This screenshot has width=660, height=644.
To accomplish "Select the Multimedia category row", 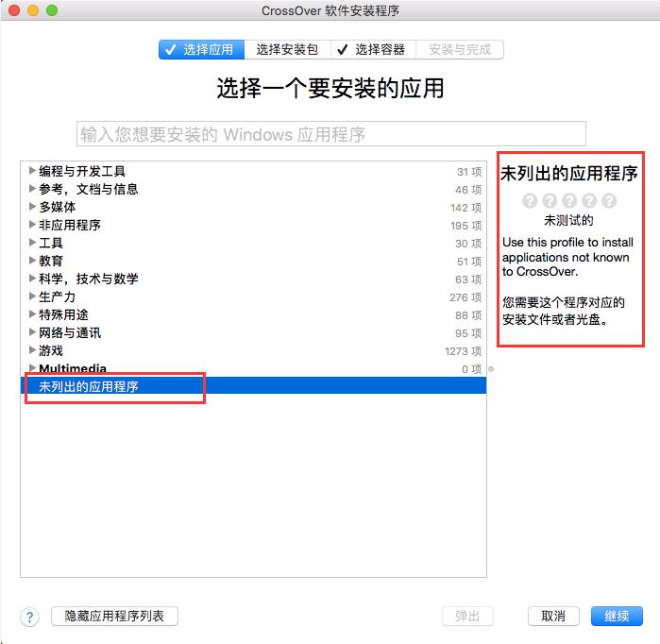I will [253, 368].
